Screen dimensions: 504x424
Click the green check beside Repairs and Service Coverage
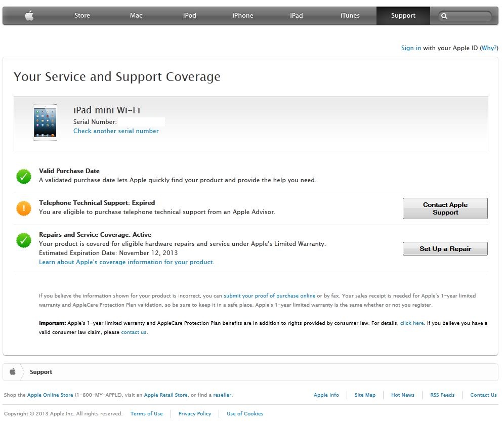[24, 240]
